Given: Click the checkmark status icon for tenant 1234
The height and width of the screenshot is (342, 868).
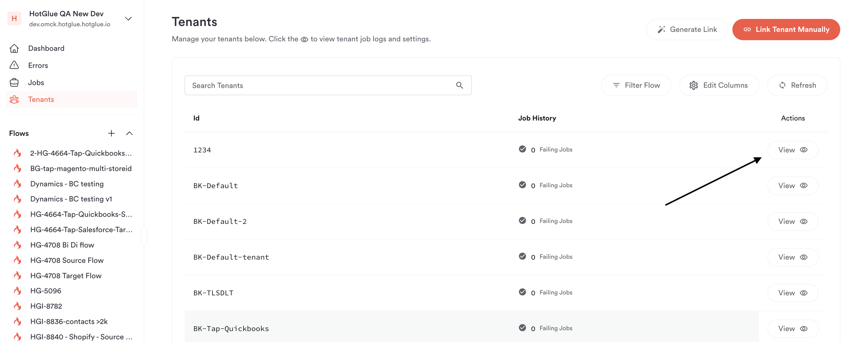Looking at the screenshot, I should coord(522,149).
